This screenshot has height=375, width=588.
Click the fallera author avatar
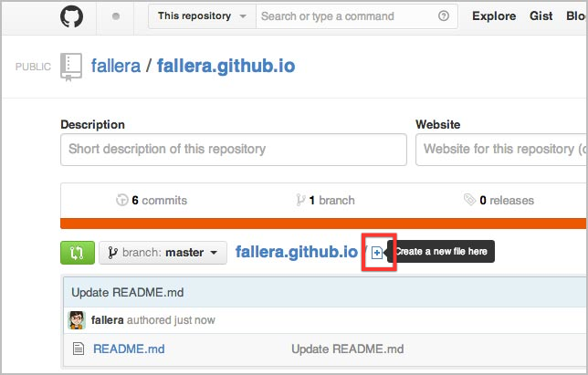(x=77, y=320)
